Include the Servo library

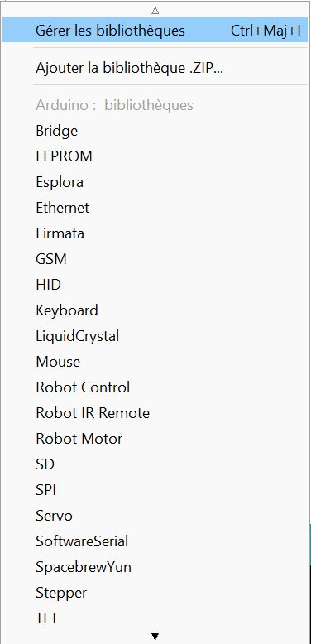pyautogui.click(x=155, y=516)
